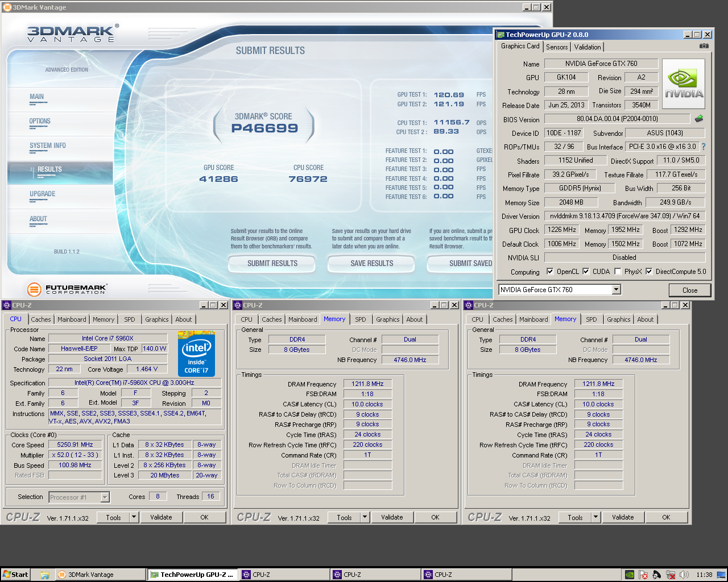728x582 pixels.
Task: Click OK in the leftmost CPU-Z window
Action: click(204, 517)
